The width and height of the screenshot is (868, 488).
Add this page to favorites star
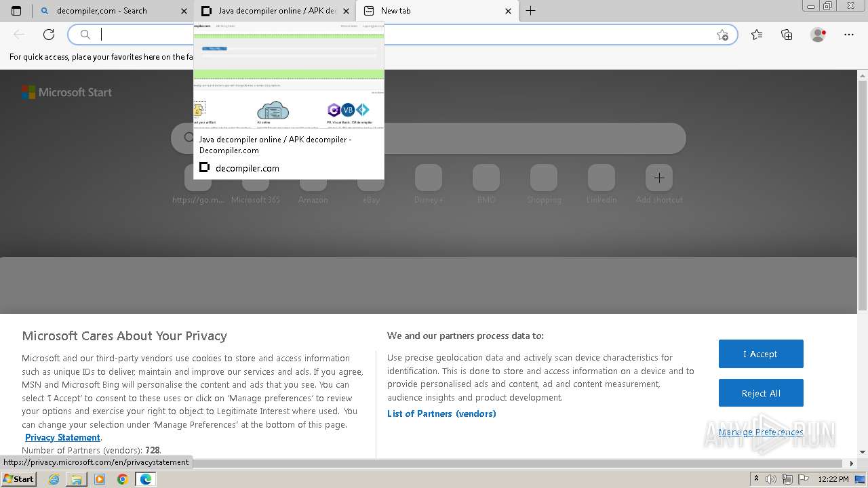(722, 35)
